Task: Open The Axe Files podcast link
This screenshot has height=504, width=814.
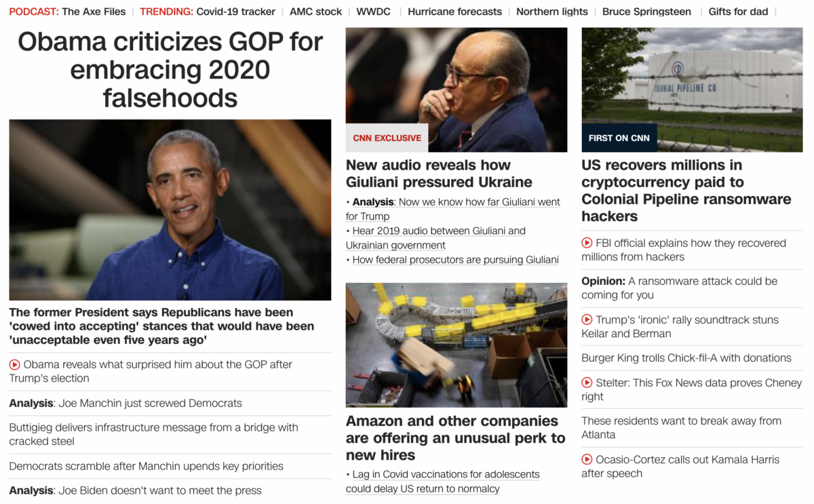Action: coord(94,12)
